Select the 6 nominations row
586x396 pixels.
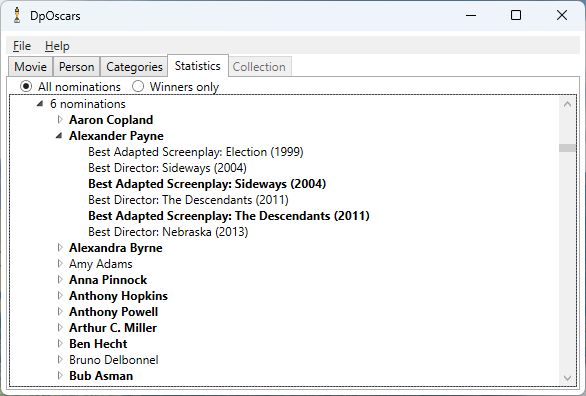tap(88, 104)
